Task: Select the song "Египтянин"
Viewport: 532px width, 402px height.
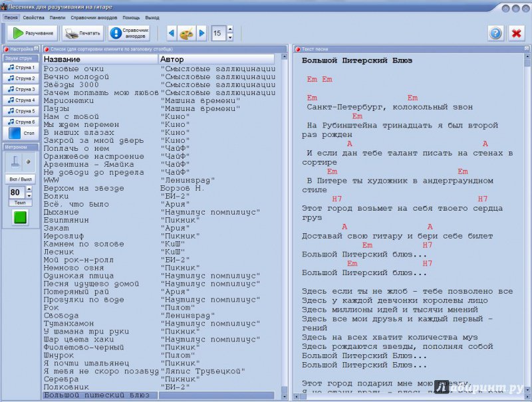Action: [x=66, y=221]
